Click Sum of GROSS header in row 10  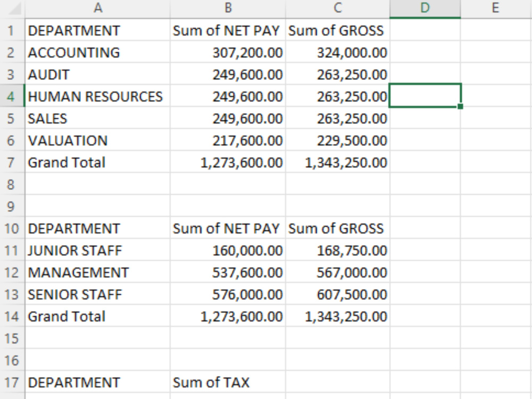click(338, 229)
